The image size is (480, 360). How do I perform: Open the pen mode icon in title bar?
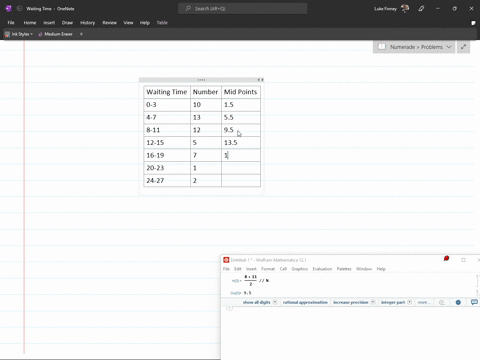[x=421, y=9]
